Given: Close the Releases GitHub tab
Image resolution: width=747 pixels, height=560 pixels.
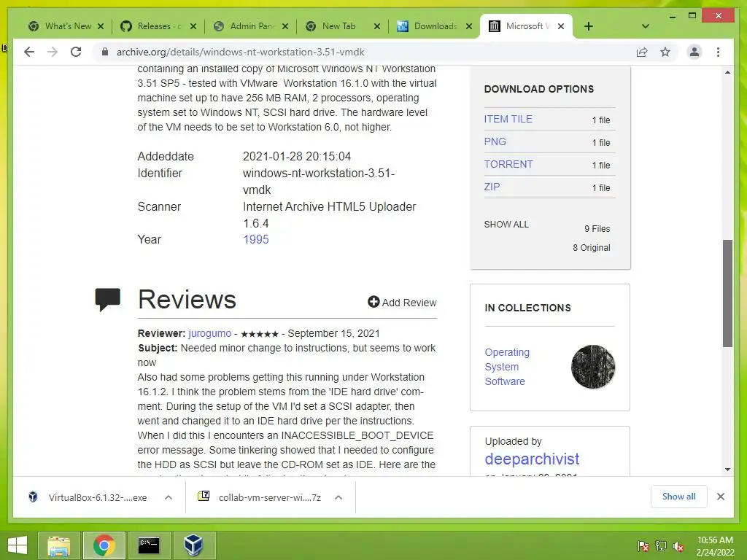Looking at the screenshot, I should 193,26.
